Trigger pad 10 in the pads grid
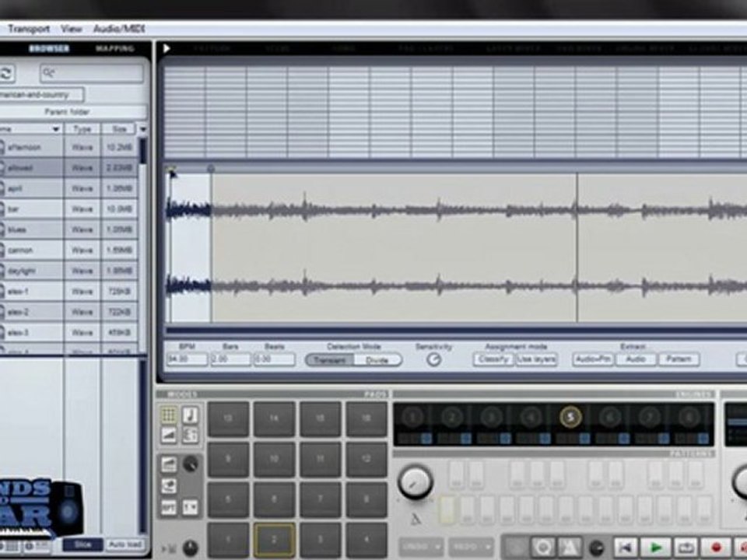Viewport: 747px width, 560px height. pos(275,459)
